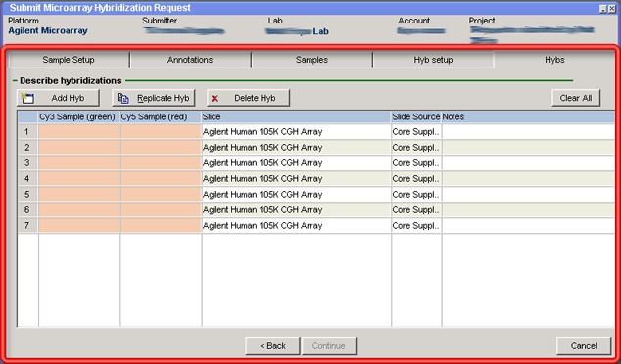Click the Slide Source column header
621x364 pixels.
click(x=416, y=117)
